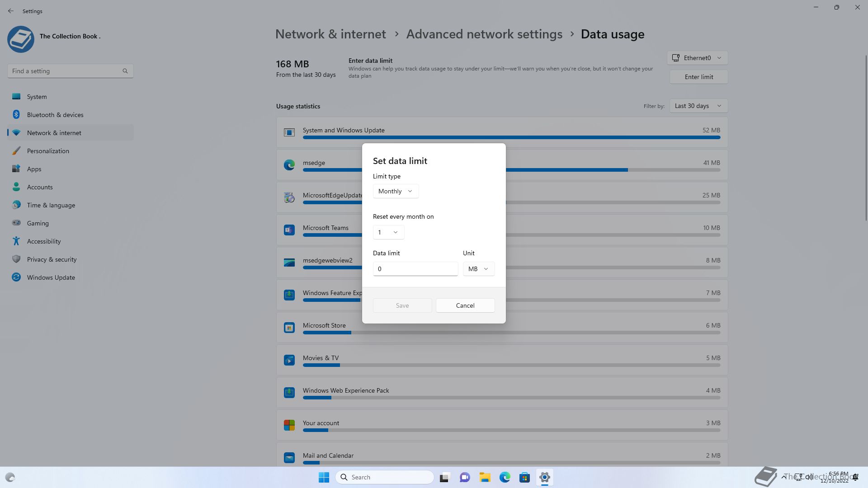
Task: Click the Enter limit button
Action: pyautogui.click(x=698, y=77)
